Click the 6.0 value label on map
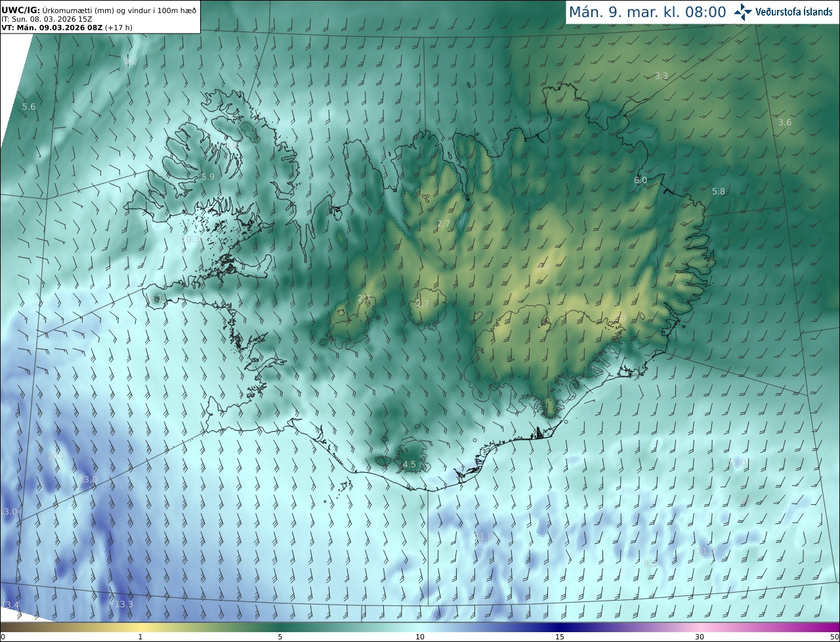This screenshot has height=642, width=840. pyautogui.click(x=640, y=180)
